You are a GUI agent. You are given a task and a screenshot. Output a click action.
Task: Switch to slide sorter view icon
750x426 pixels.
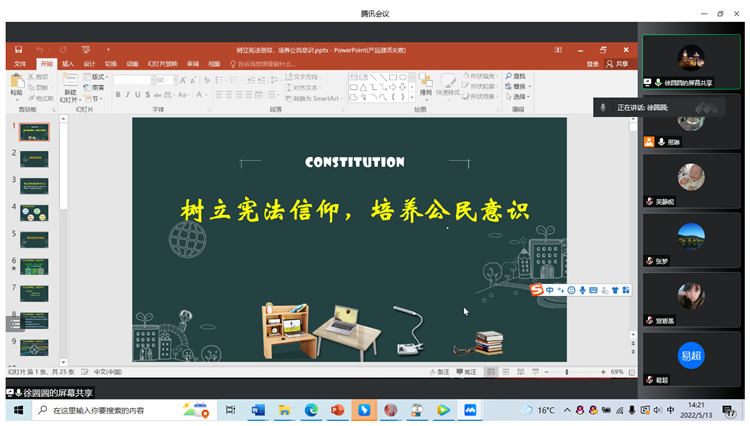506,372
